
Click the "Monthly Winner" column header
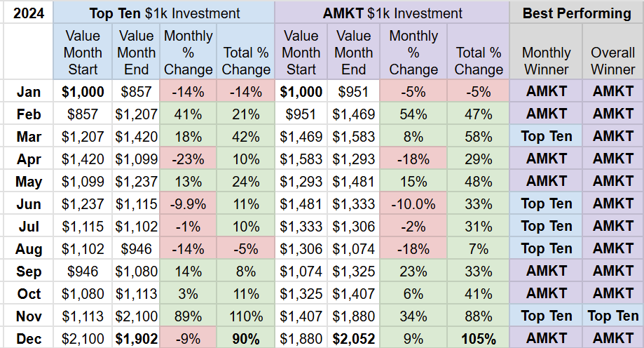[546, 60]
